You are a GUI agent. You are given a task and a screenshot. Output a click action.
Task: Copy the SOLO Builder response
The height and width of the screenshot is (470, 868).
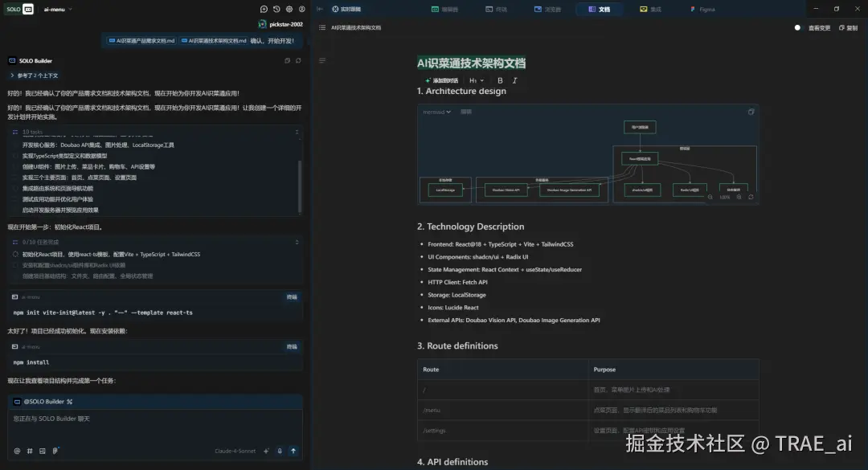point(287,60)
